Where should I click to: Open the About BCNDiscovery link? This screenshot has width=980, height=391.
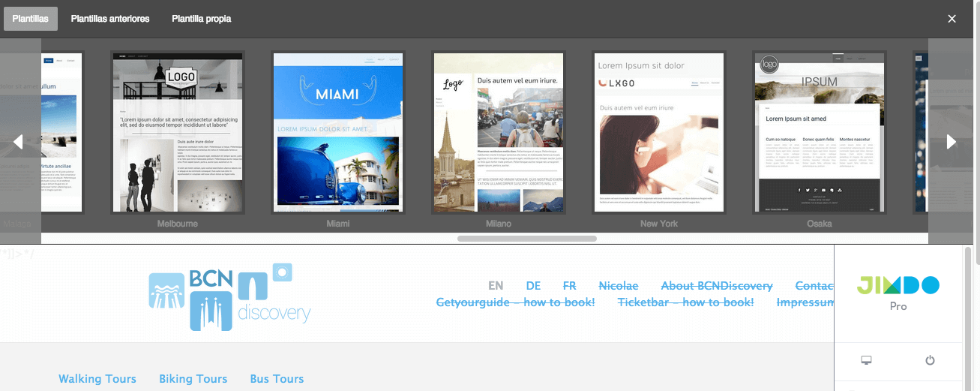(x=717, y=286)
